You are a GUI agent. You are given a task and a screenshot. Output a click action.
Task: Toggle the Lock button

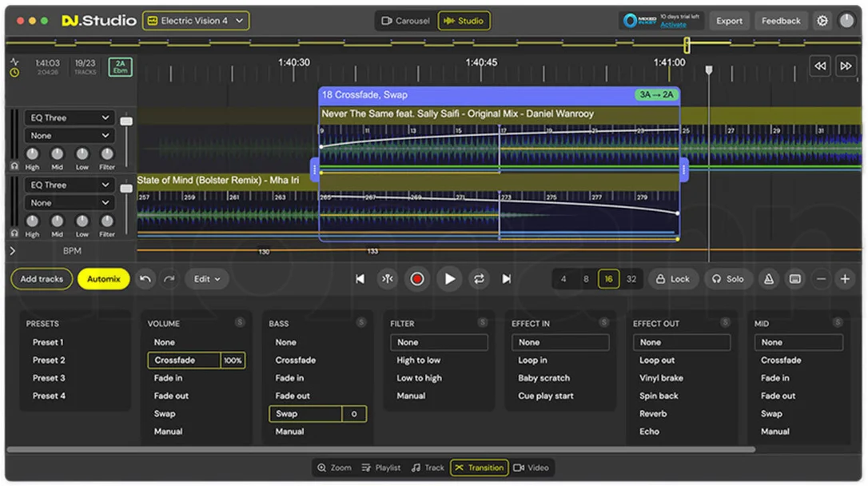tap(673, 279)
